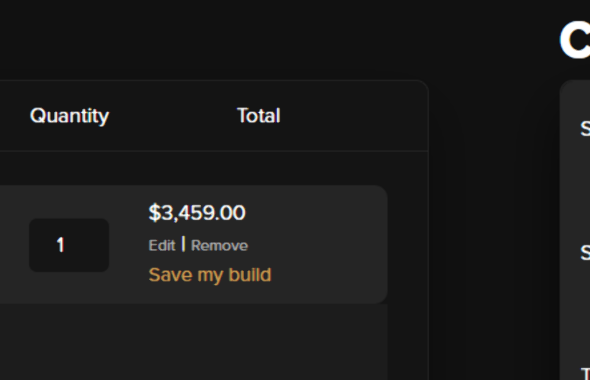Screen dimensions: 590x380
Task: Click the empty strip between header and item card
Action: coord(214,168)
